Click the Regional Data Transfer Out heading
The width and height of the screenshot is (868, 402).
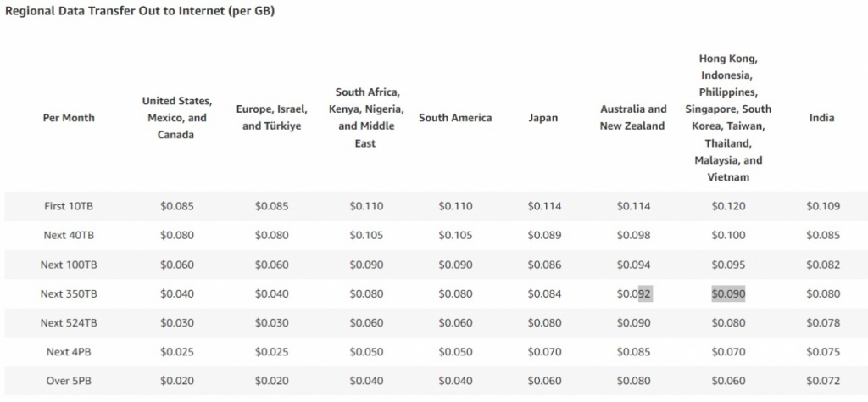pyautogui.click(x=140, y=11)
